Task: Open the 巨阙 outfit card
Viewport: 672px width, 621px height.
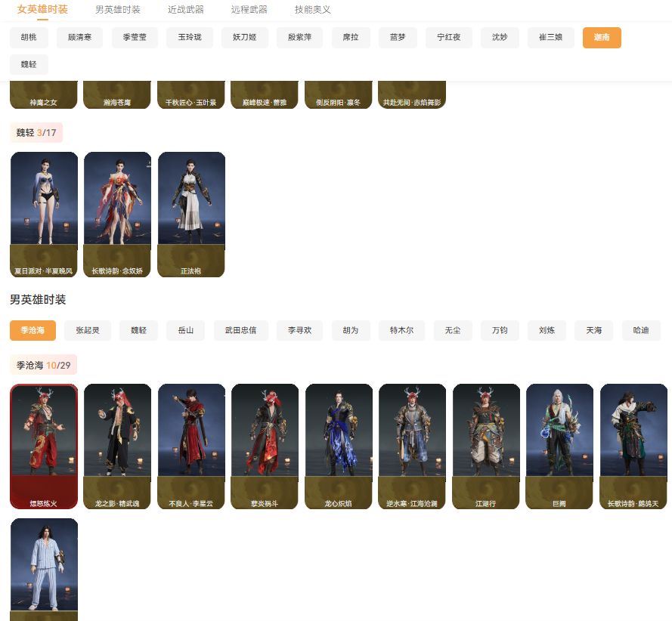Action: pos(559,446)
